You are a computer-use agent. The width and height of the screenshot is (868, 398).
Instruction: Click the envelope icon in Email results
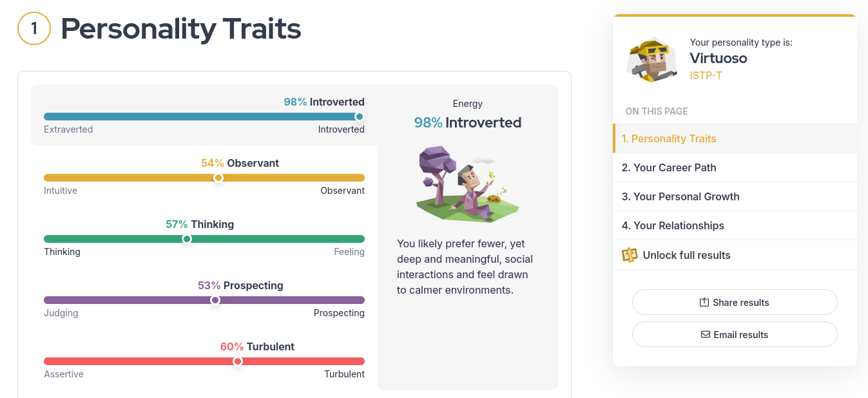[706, 334]
